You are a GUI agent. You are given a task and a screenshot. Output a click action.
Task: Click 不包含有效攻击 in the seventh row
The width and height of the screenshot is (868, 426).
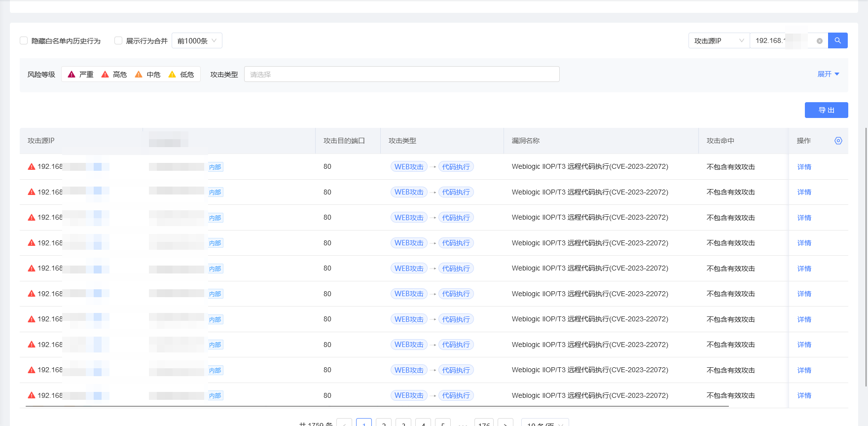731,319
